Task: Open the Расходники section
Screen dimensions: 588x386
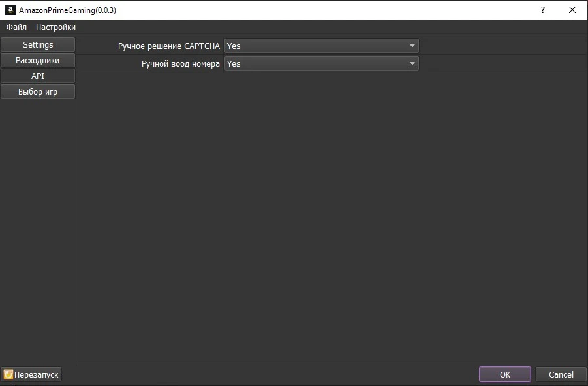Action: pos(38,60)
